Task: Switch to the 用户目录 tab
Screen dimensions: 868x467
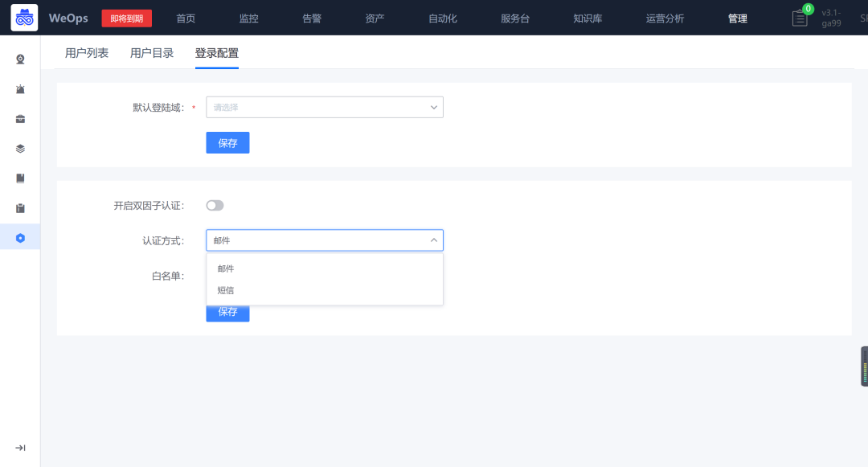Action: [151, 51]
